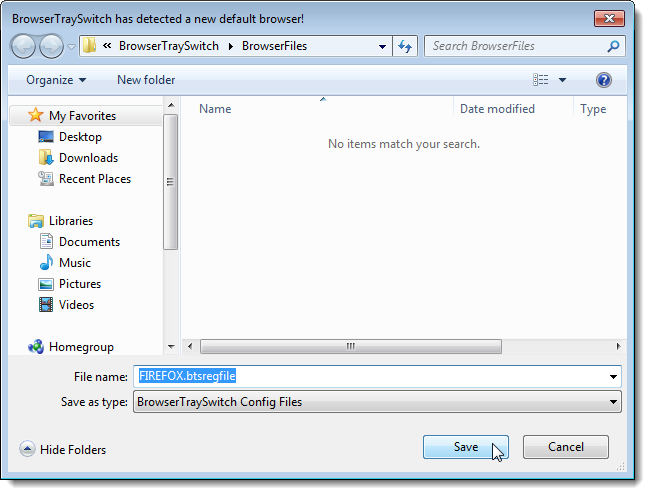This screenshot has height=495, width=650.
Task: Open recent locations dropdown beside Forward arrow
Action: tap(72, 47)
